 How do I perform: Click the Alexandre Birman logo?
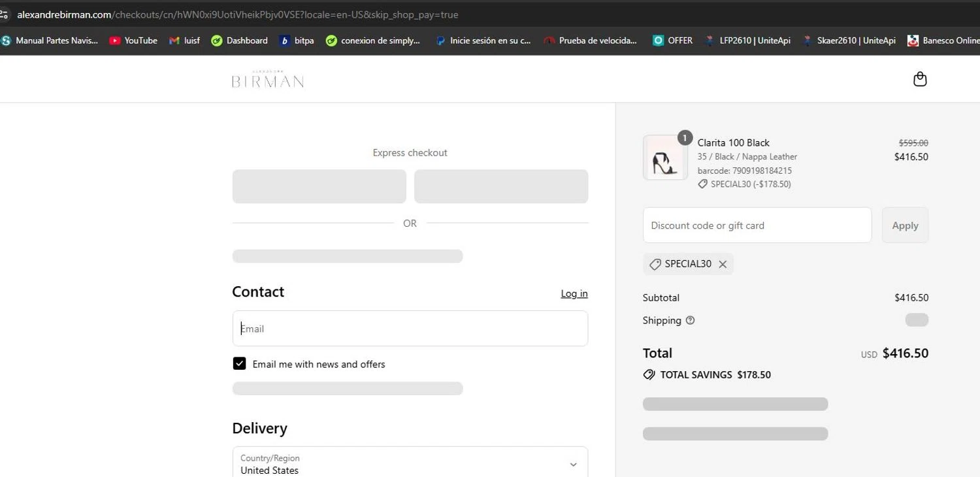tap(268, 79)
